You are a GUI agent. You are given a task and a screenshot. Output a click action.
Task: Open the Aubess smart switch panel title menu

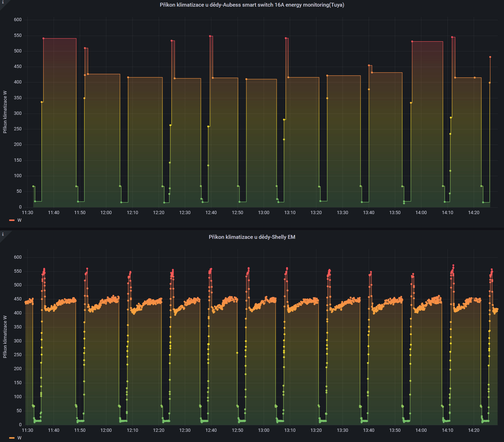coord(252,5)
